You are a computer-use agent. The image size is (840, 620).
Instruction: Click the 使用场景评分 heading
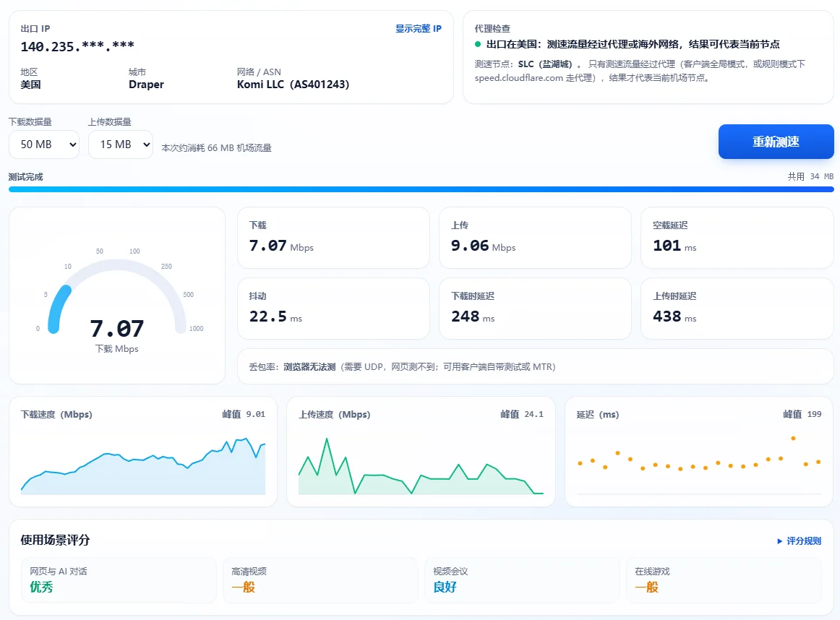click(55, 541)
